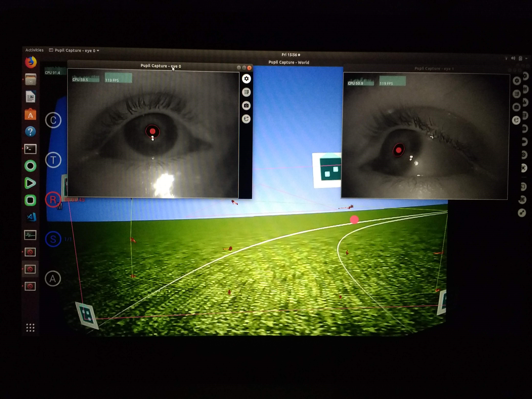Launch Pupil Player triangle icon in dock
The width and height of the screenshot is (532, 399).
pos(30,183)
